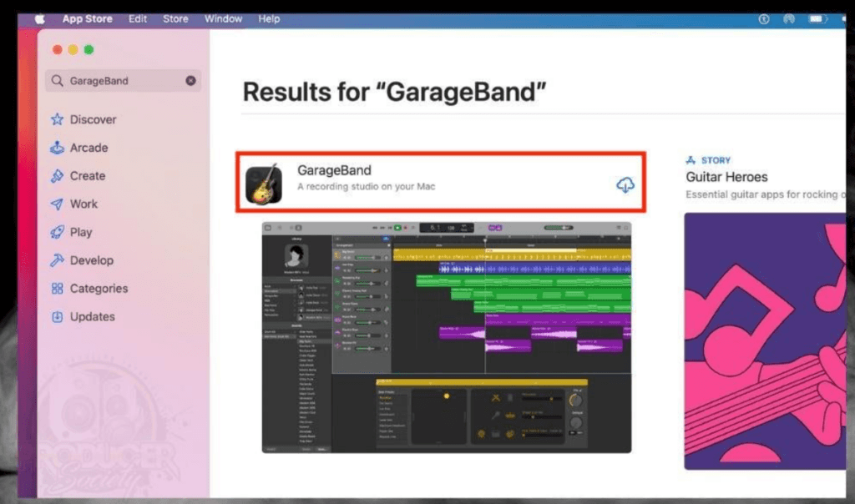
Task: Go to the Create section label
Action: click(88, 176)
